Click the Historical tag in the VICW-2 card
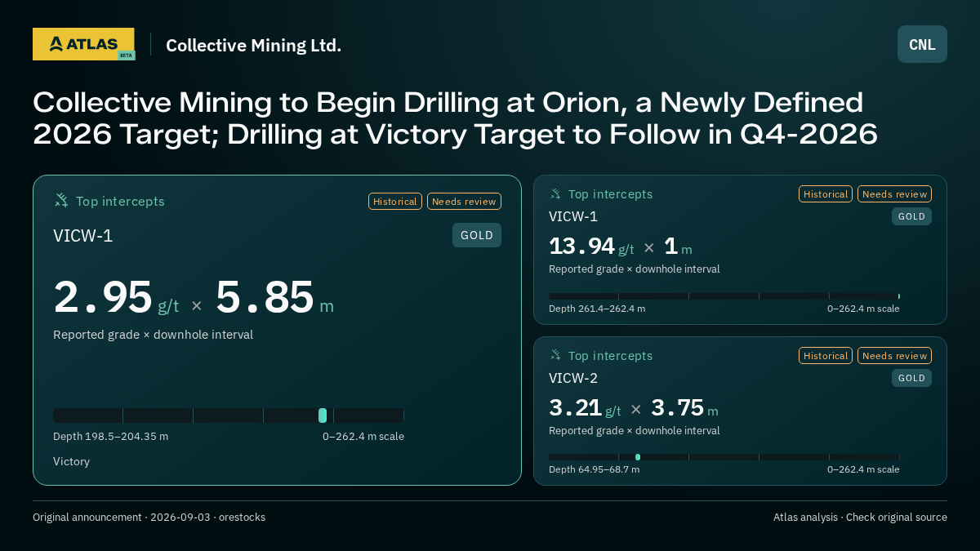 coord(826,356)
